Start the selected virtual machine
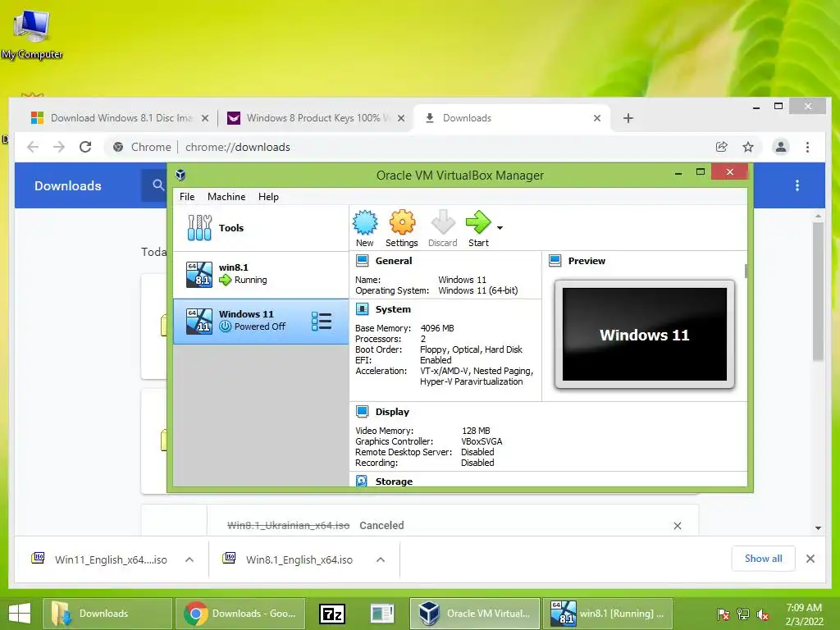840x630 pixels. coord(478,228)
